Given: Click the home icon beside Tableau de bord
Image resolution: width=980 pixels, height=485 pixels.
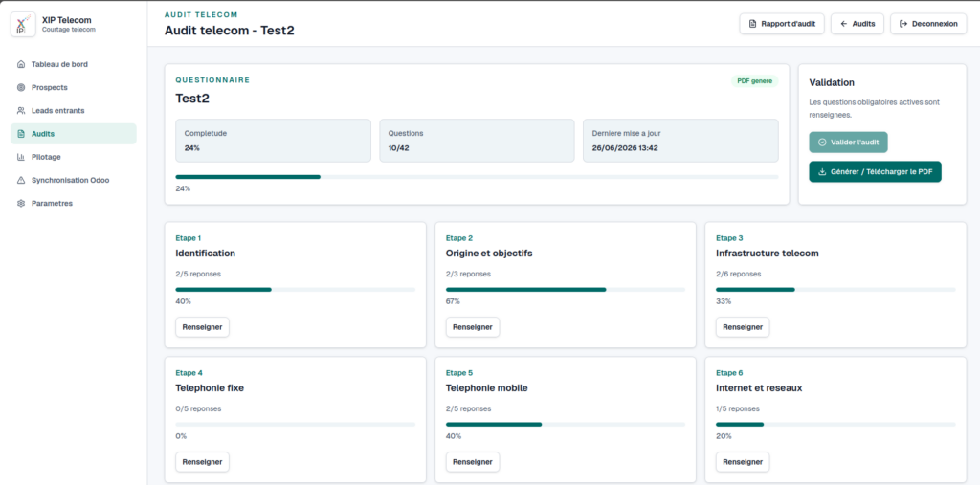Looking at the screenshot, I should pos(21,64).
